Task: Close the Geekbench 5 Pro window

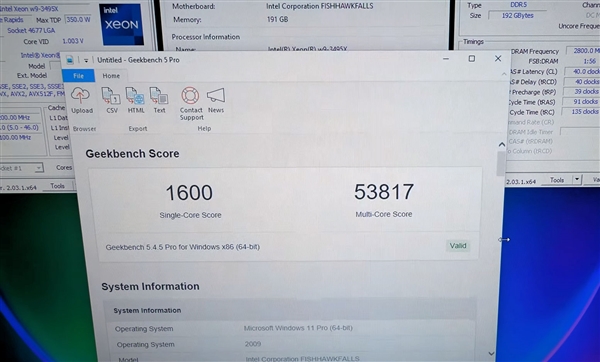Action: pos(498,58)
